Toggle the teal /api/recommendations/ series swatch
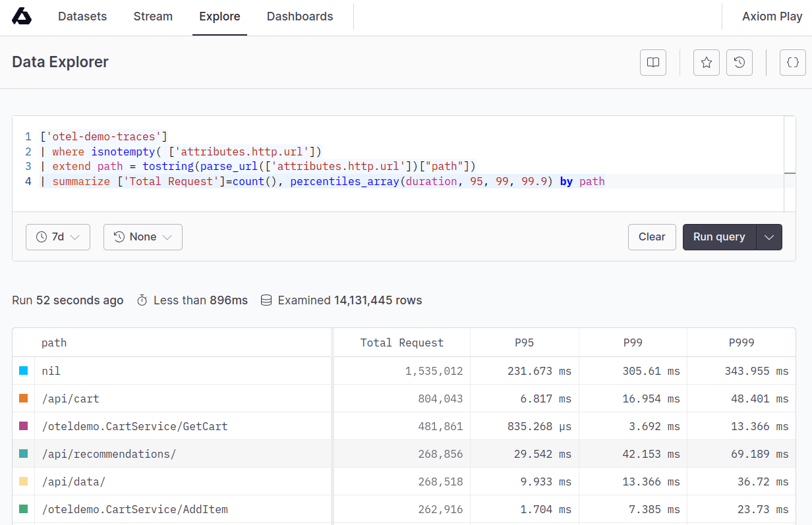This screenshot has width=812, height=525. tap(24, 454)
